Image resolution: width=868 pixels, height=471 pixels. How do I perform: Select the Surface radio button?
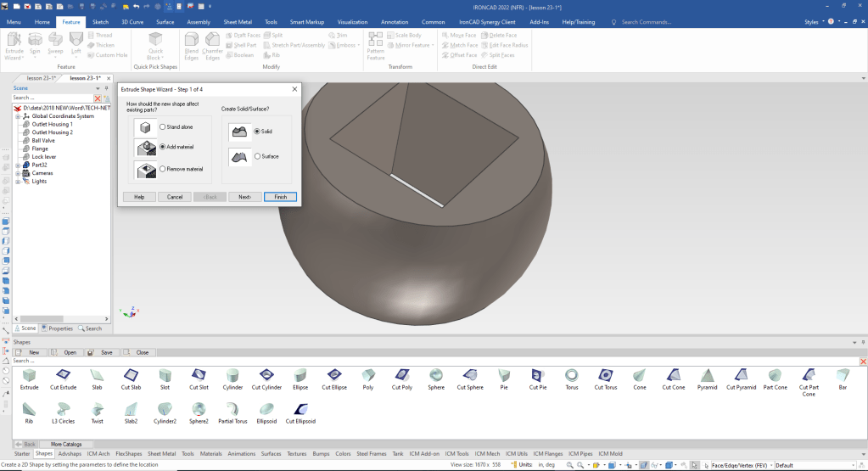[x=258, y=156]
